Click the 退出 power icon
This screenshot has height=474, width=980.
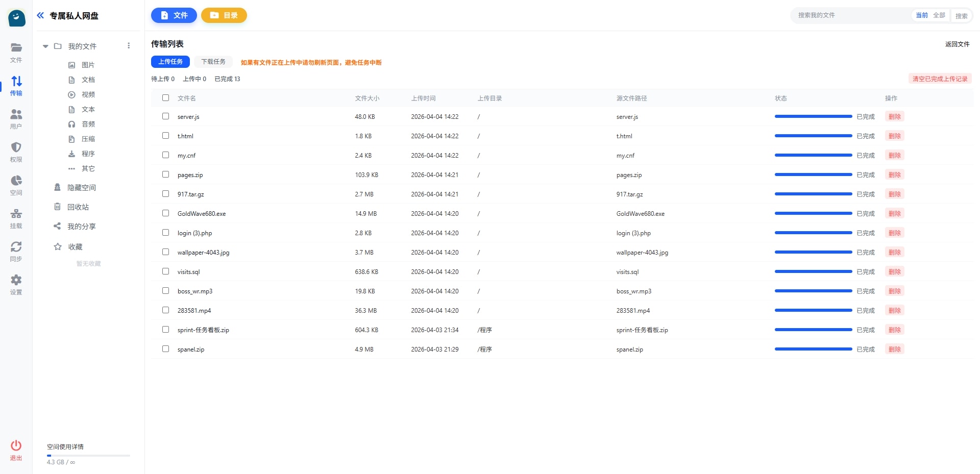[x=16, y=446]
